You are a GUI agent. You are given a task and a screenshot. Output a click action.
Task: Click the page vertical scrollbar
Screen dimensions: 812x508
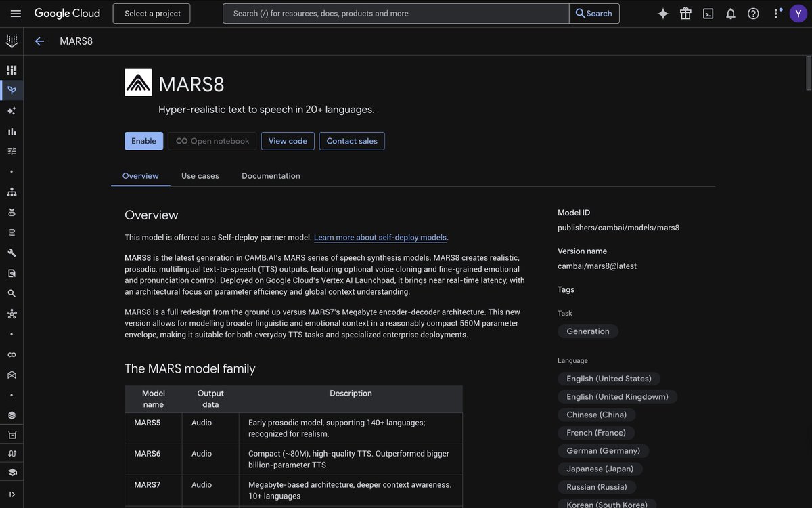pyautogui.click(x=809, y=72)
